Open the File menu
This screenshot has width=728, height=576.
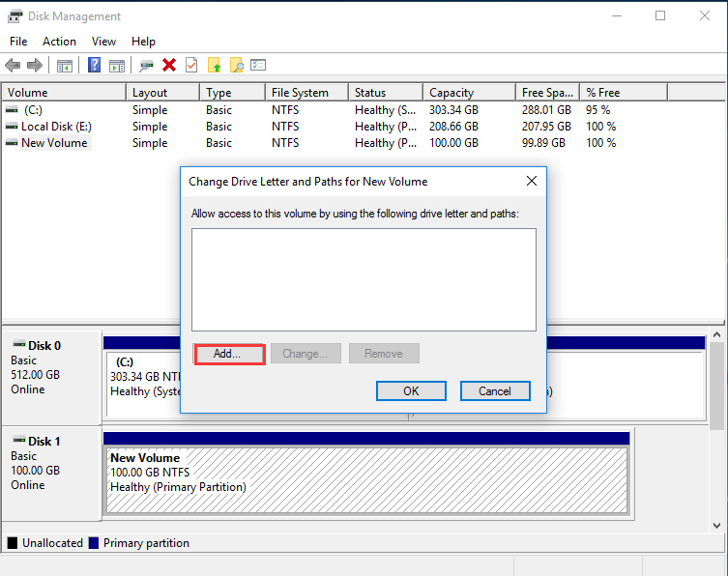pos(18,42)
